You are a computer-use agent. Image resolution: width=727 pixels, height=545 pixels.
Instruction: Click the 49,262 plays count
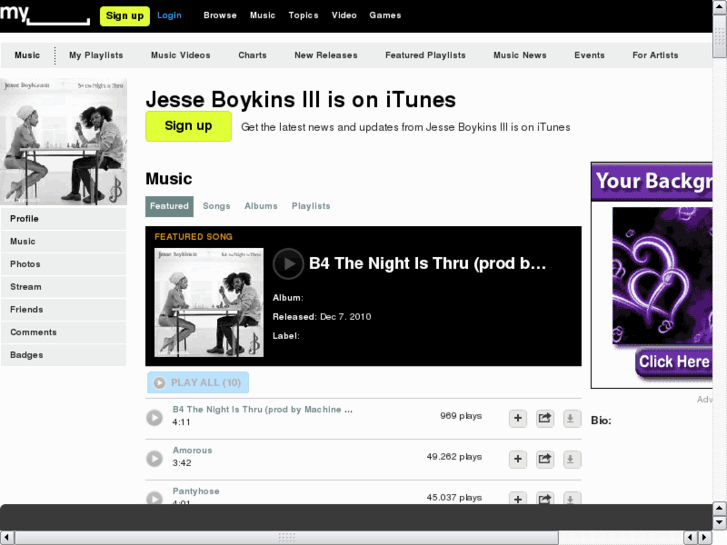tap(454, 456)
